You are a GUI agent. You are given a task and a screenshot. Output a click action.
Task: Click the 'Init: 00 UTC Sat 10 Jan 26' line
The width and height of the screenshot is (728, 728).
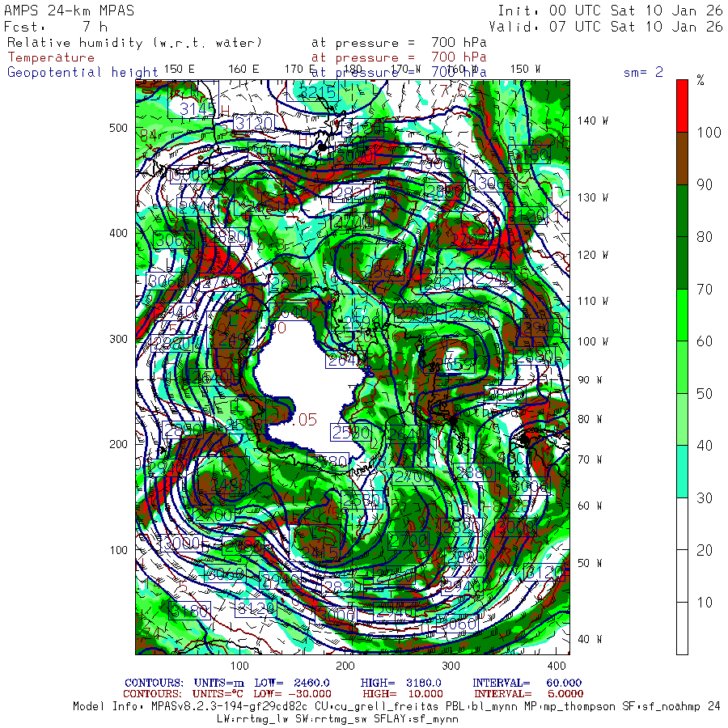pyautogui.click(x=610, y=11)
